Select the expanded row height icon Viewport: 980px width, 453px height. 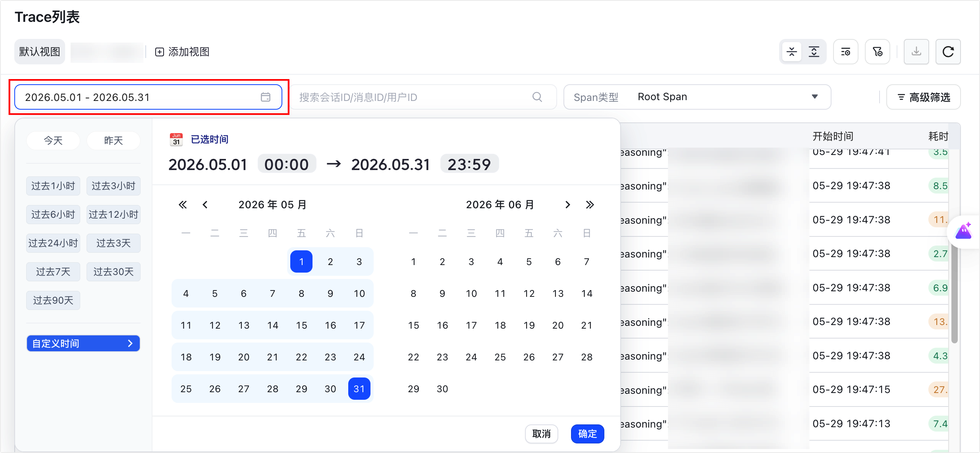[x=814, y=52]
